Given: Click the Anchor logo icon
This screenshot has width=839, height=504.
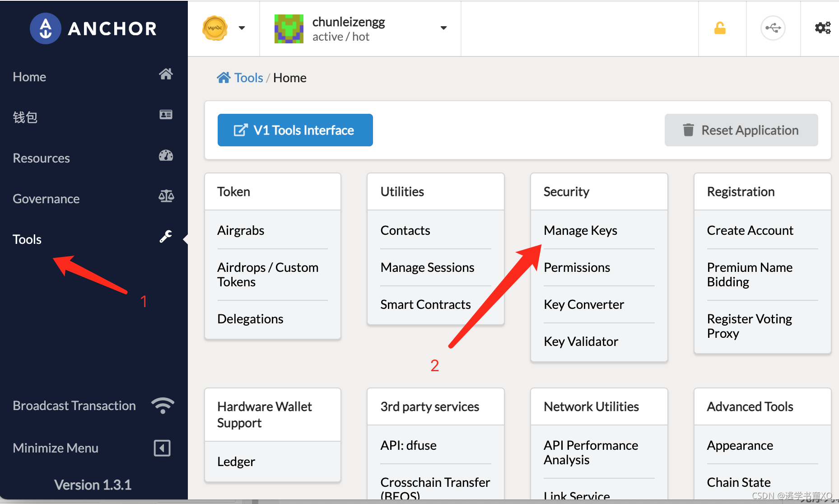Looking at the screenshot, I should tap(45, 28).
